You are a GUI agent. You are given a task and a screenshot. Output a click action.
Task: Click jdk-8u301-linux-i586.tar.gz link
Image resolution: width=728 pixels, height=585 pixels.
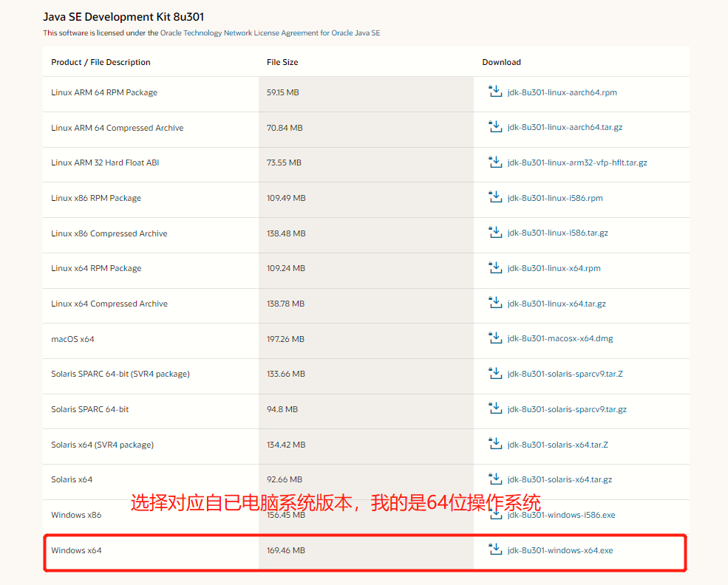(557, 233)
